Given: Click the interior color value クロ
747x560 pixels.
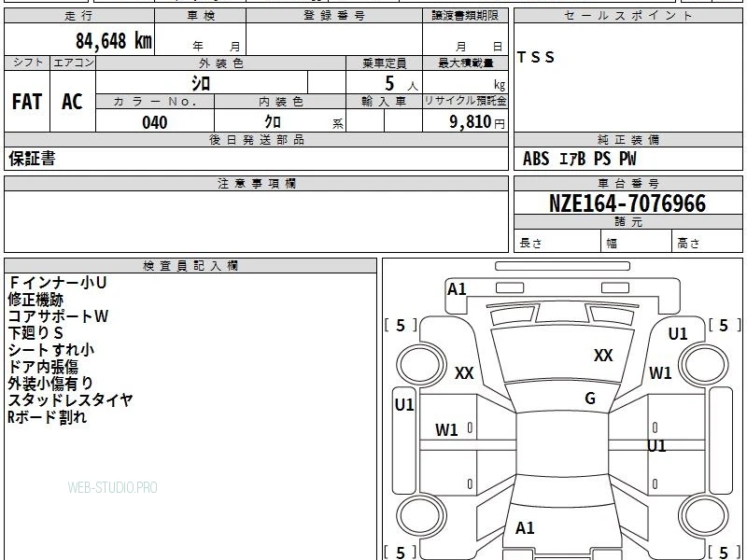Looking at the screenshot, I should (273, 122).
